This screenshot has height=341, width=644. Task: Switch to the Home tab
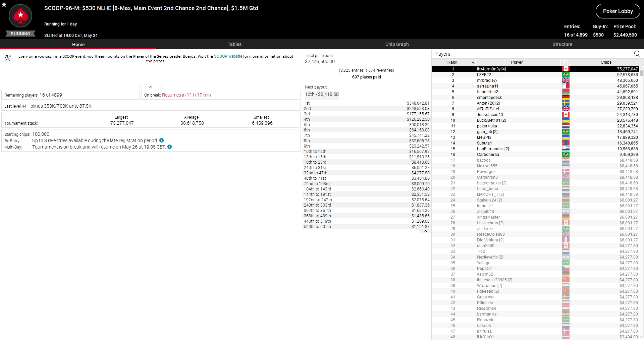78,45
